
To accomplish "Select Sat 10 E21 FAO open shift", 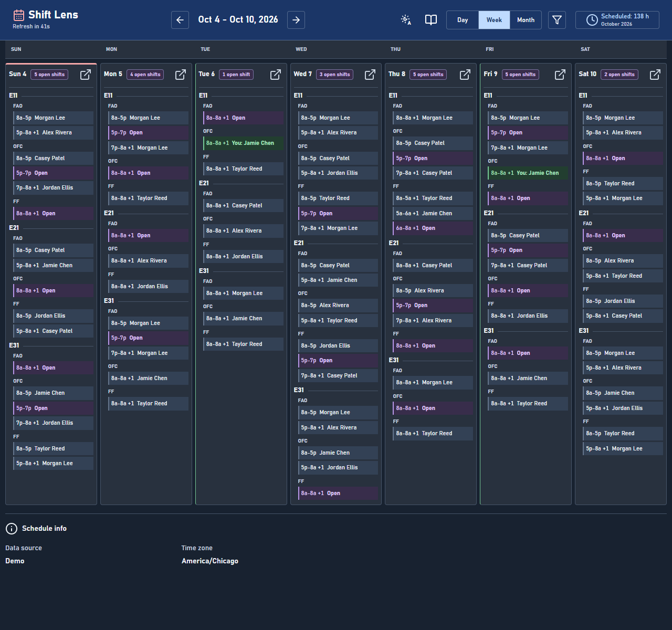I will click(x=623, y=236).
